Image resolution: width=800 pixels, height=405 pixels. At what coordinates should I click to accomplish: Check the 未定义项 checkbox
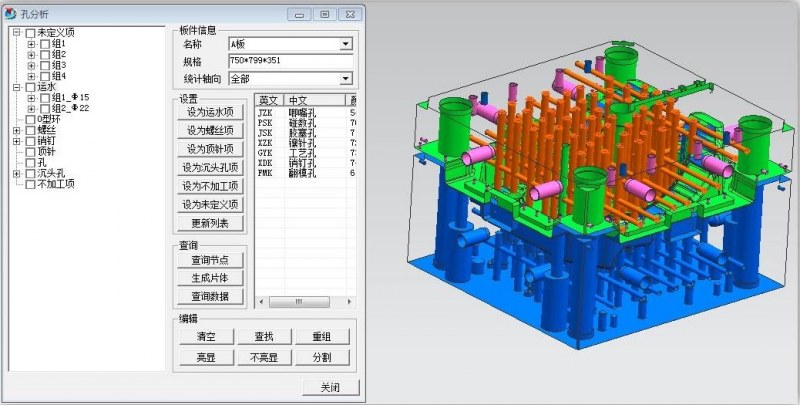pos(29,32)
